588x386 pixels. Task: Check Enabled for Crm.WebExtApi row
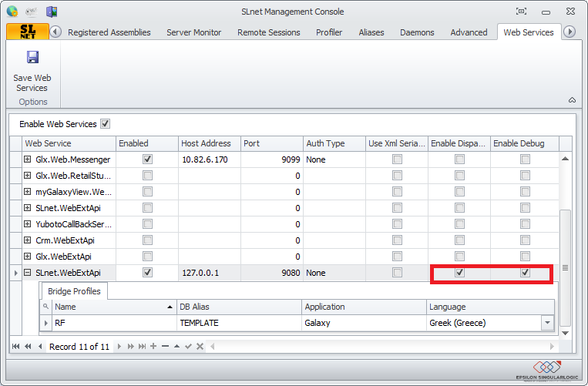(147, 240)
